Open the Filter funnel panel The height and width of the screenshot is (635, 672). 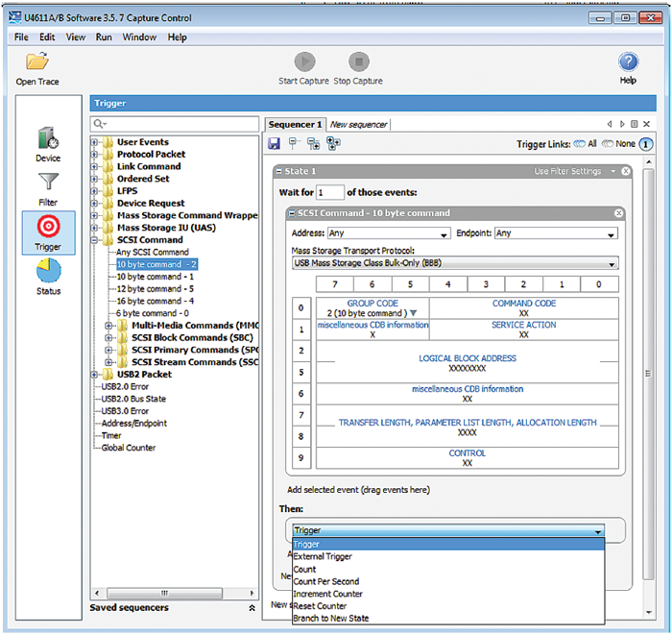click(48, 189)
